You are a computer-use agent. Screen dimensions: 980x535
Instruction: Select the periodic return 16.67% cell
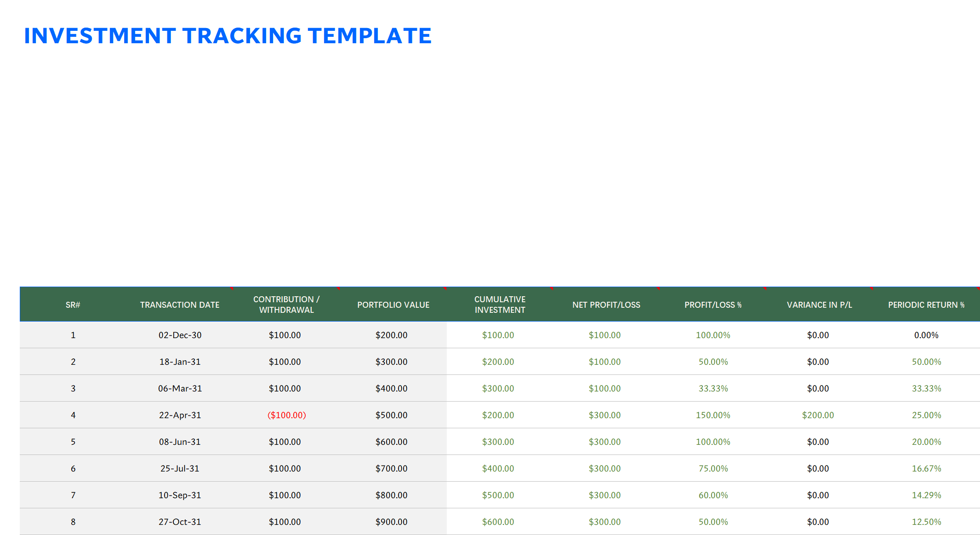coord(926,468)
